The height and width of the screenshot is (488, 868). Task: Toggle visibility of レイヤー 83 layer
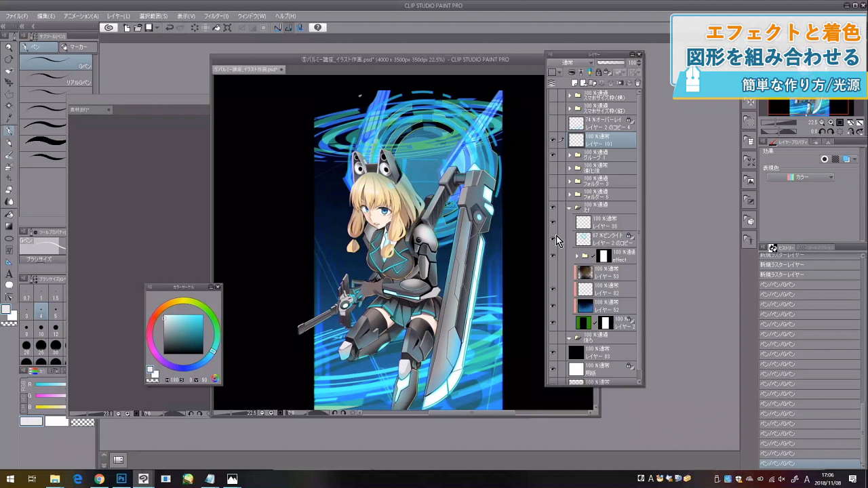pyautogui.click(x=553, y=352)
